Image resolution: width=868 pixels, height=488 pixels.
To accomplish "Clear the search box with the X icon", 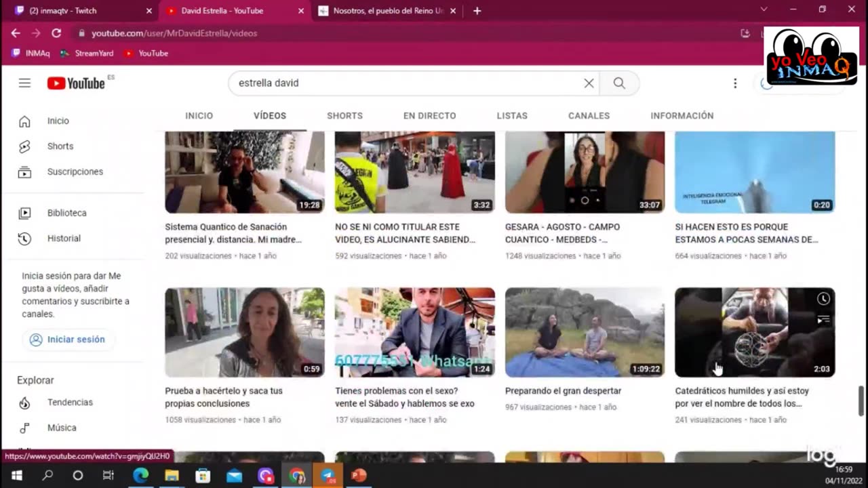I will coord(589,83).
